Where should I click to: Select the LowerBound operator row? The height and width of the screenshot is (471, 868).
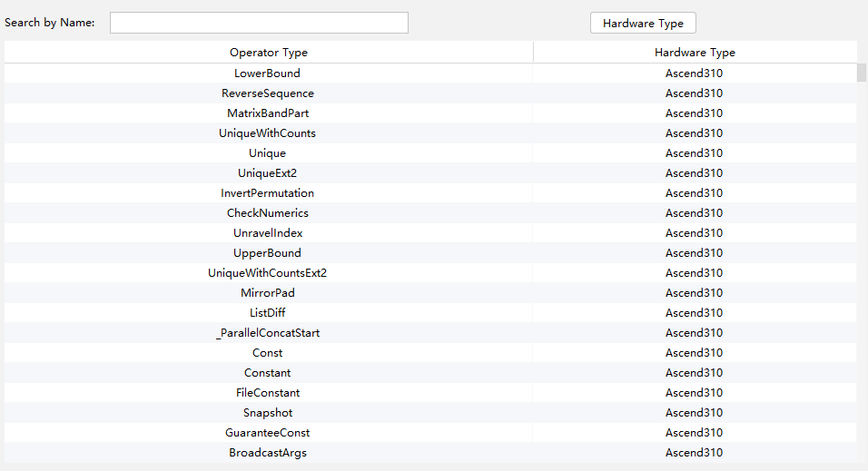pos(430,74)
